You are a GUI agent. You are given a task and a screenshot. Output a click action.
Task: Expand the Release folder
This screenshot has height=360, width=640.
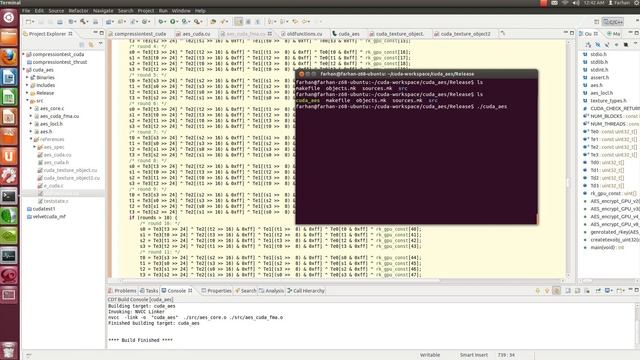28,93
